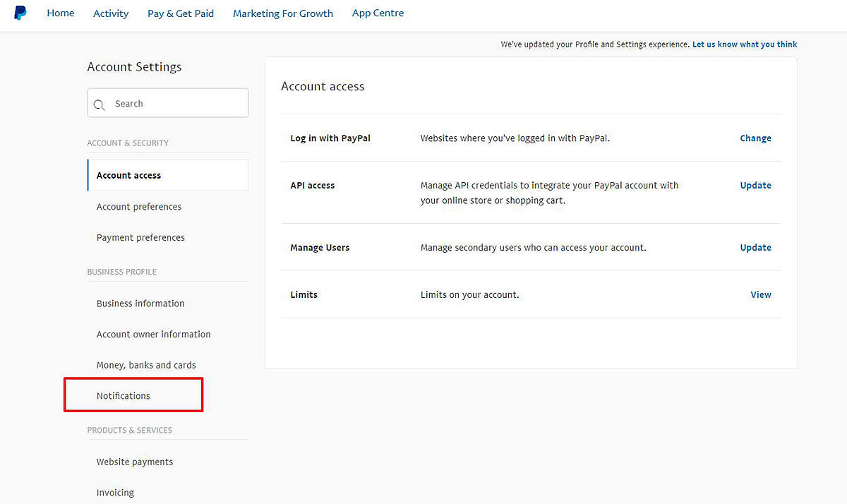Click the PayPal logo icon
The width and height of the screenshot is (847, 504).
[x=20, y=13]
